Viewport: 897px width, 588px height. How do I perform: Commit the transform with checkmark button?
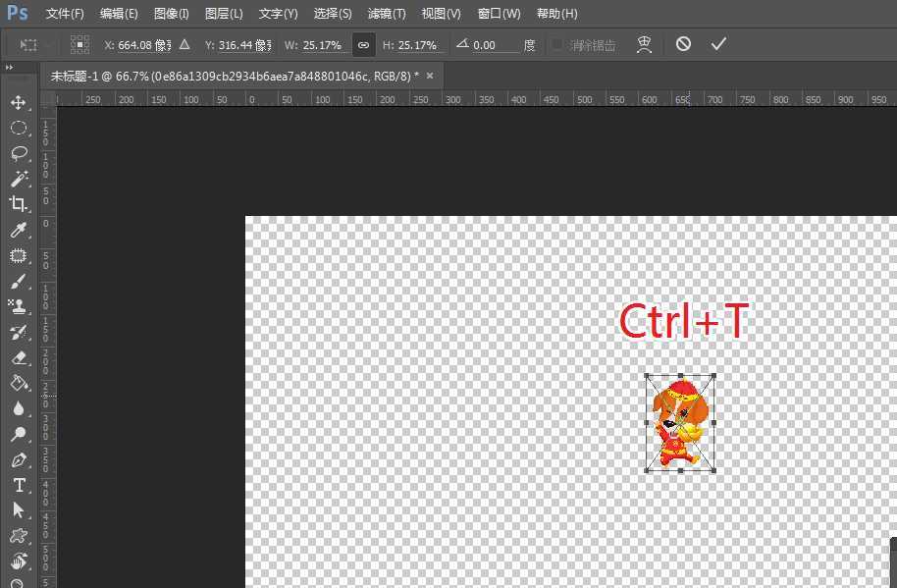[718, 43]
